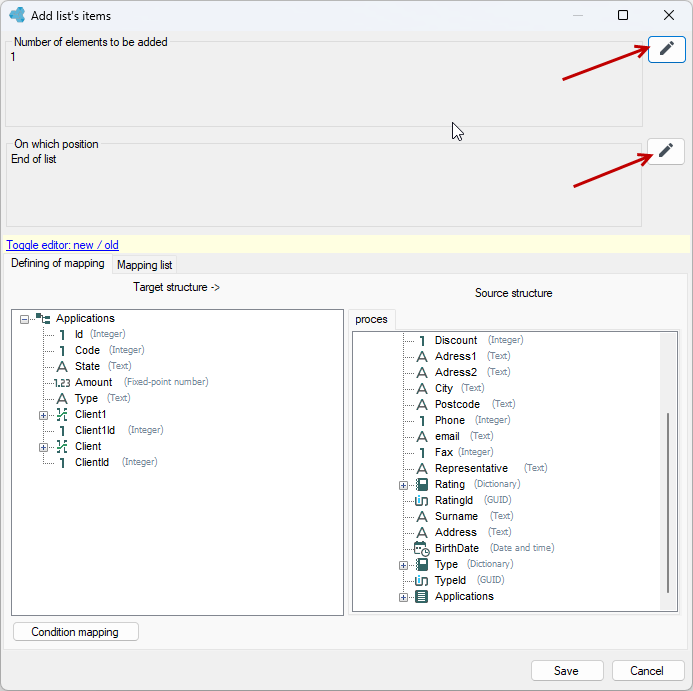Viewport: 693px width, 691px height.
Task: Click the Applications structure icon in target tree
Action: (x=43, y=318)
